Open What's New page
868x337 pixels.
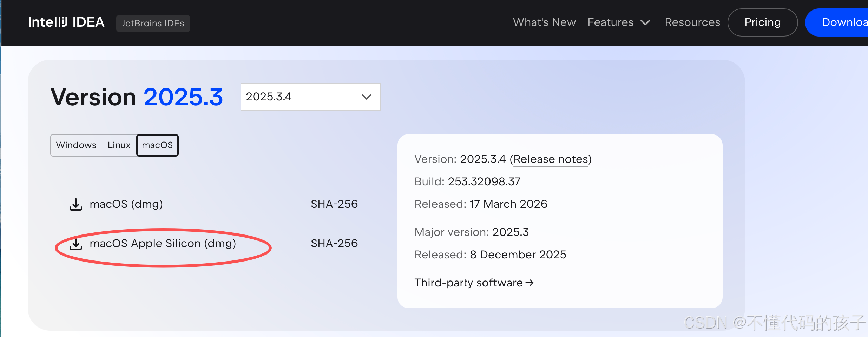[544, 22]
